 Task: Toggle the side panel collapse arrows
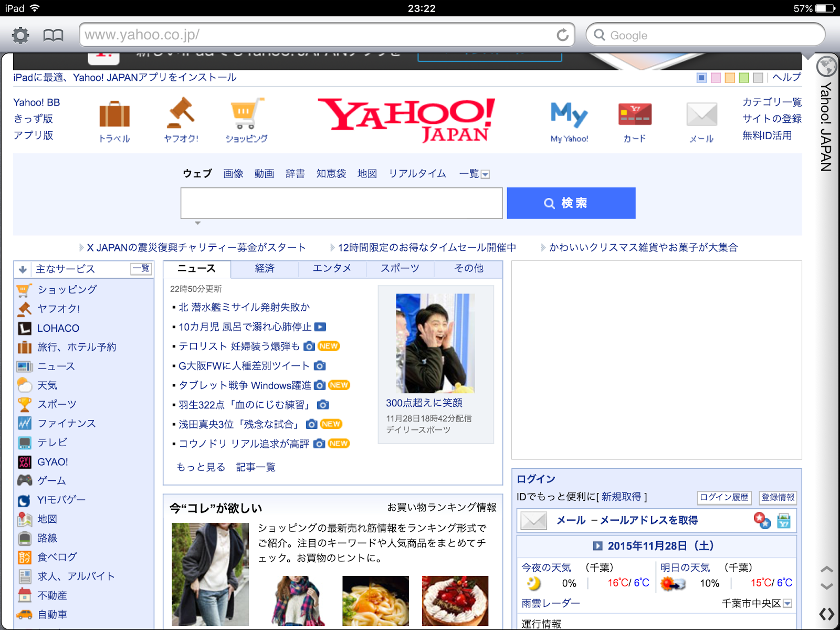click(x=827, y=614)
